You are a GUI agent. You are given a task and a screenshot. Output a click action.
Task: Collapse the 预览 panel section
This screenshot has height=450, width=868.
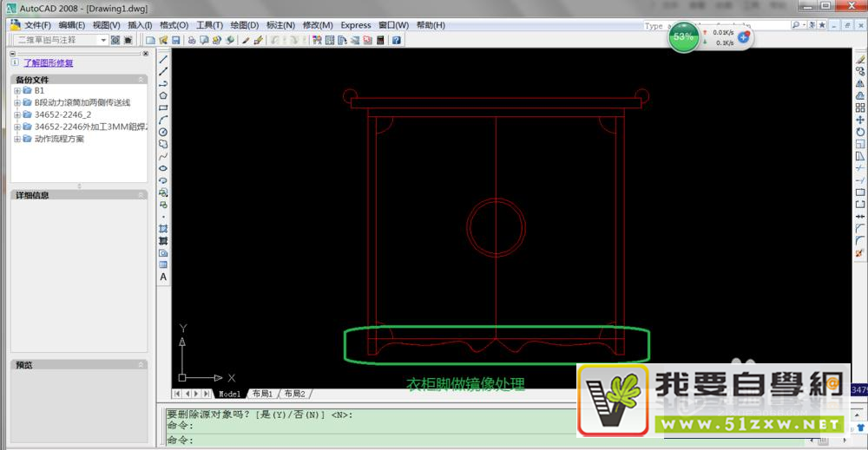tap(141, 365)
